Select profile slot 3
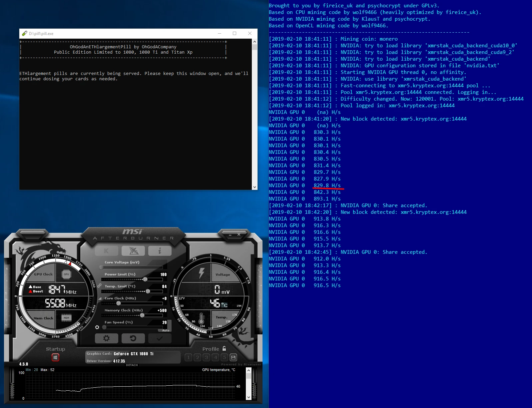 207,357
